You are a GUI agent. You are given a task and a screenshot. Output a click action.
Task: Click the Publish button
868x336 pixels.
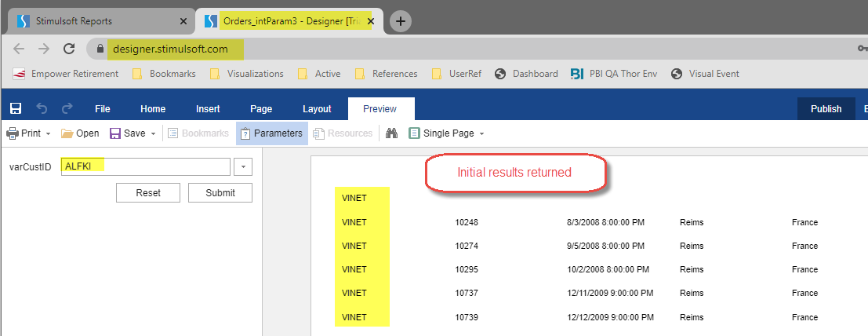point(826,109)
